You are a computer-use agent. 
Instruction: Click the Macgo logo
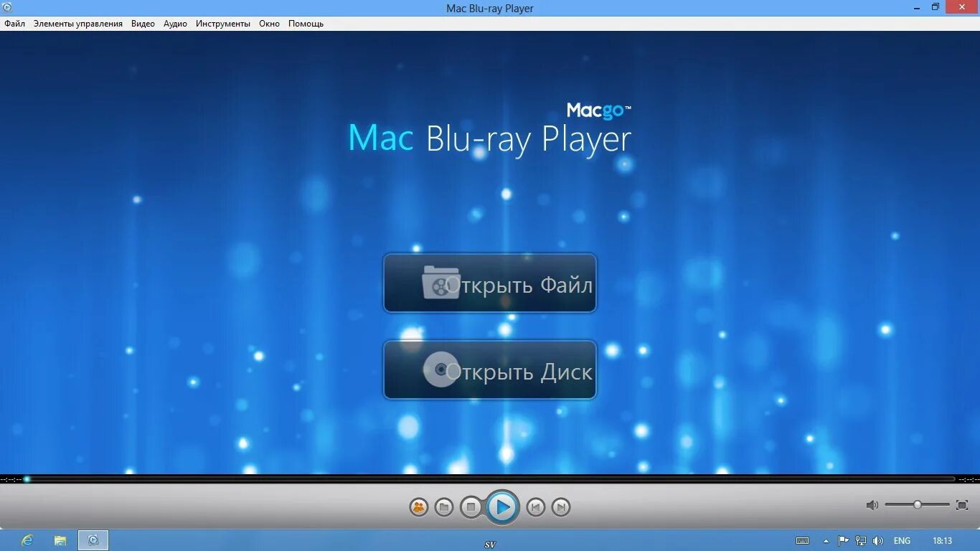(x=599, y=110)
